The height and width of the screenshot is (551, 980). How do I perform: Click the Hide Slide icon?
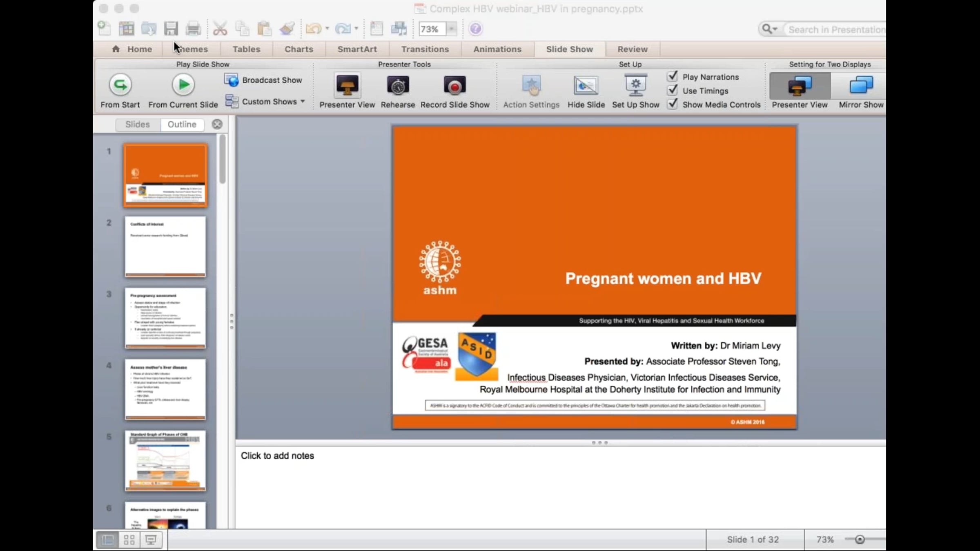click(586, 86)
